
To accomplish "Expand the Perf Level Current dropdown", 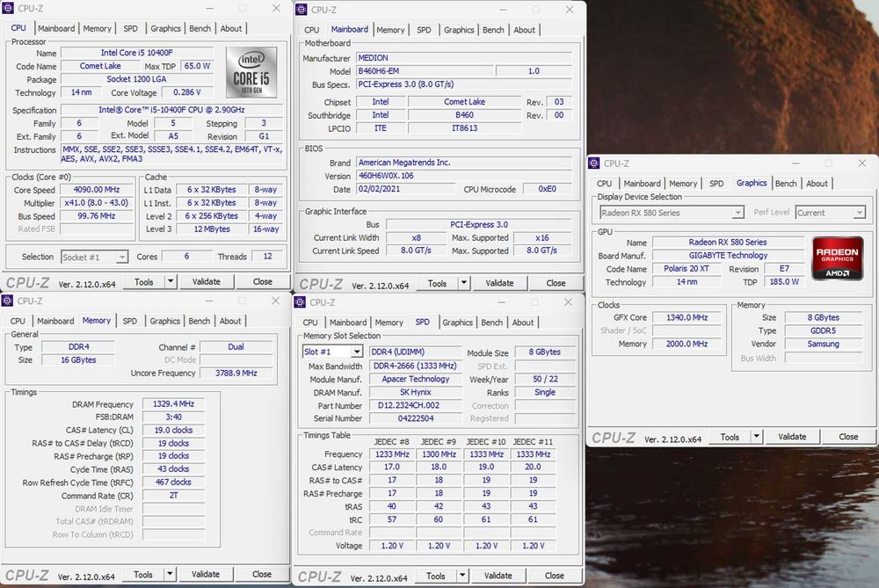I will [x=859, y=213].
